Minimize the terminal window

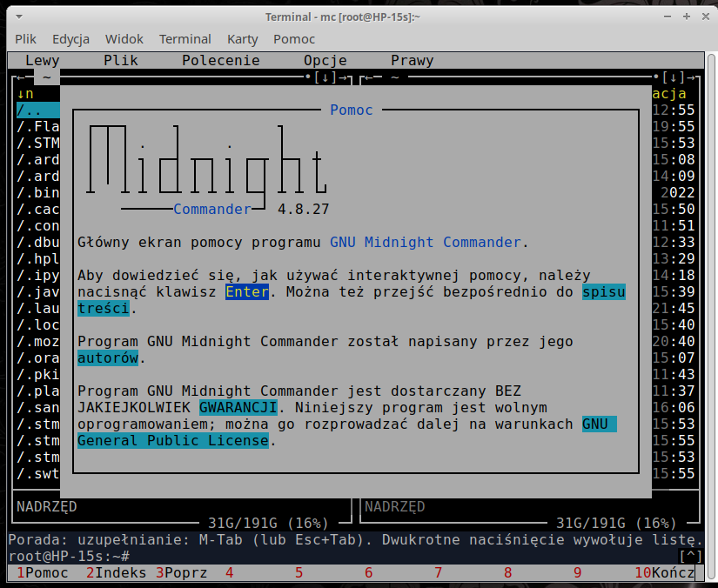click(668, 17)
